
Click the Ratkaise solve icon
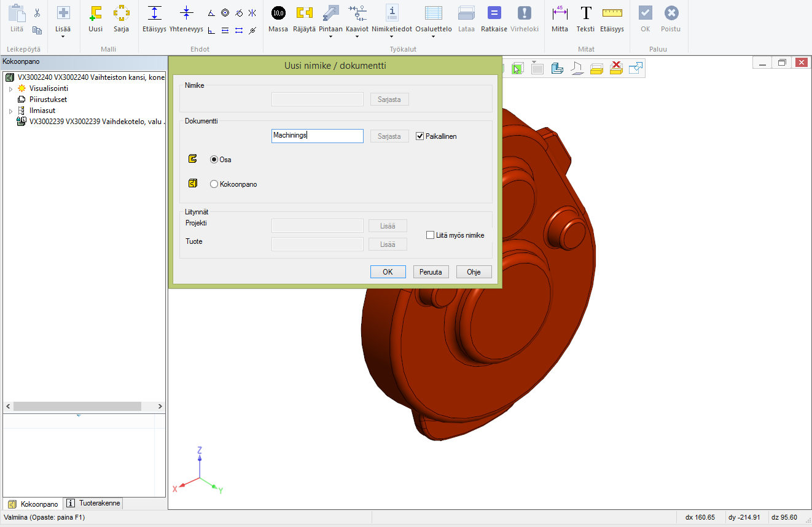pos(494,18)
